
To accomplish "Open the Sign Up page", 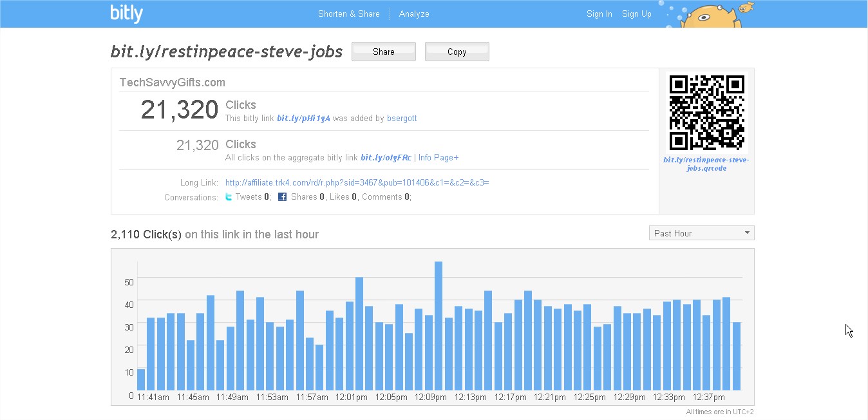I will click(637, 14).
